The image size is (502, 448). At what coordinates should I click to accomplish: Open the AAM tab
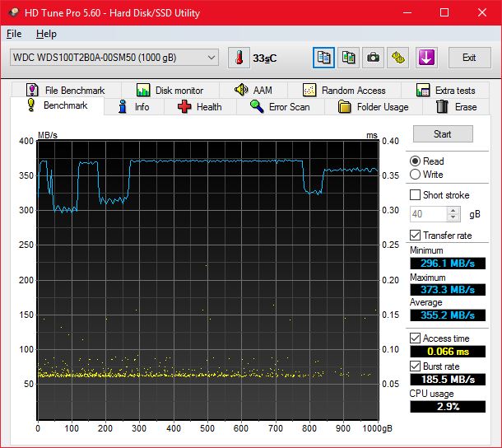253,91
